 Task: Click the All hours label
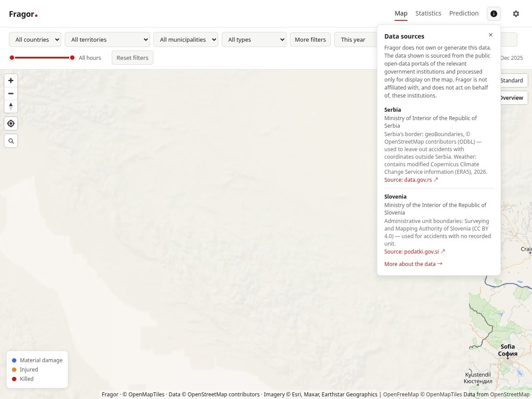pos(90,58)
